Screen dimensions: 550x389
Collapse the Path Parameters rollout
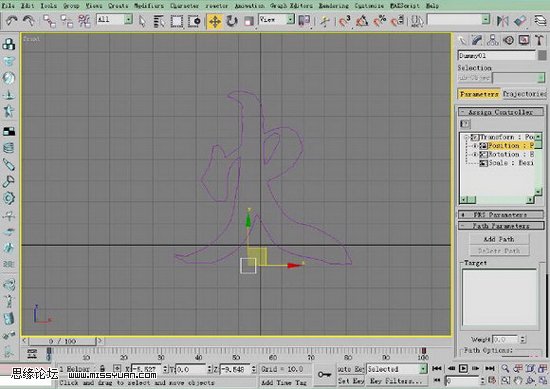[501, 226]
